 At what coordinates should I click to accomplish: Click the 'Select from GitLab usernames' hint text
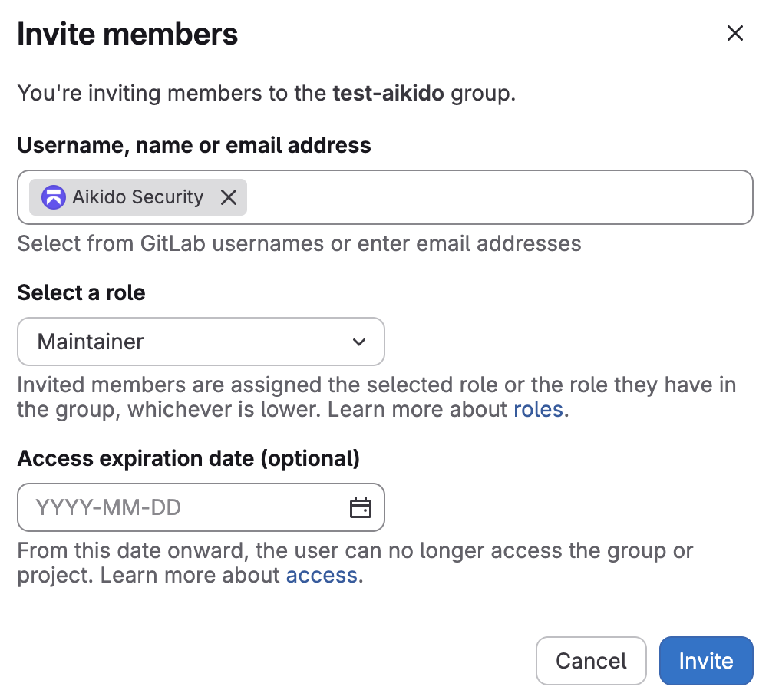click(x=299, y=244)
